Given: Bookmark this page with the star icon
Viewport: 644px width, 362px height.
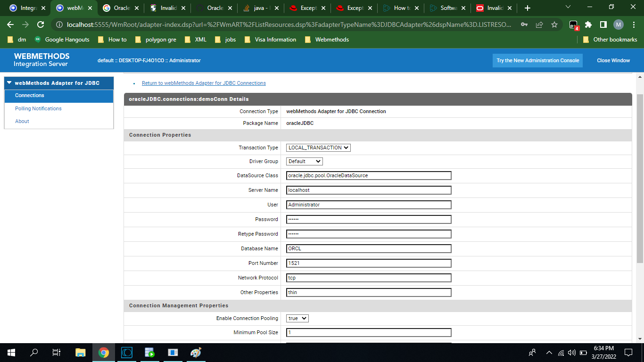Looking at the screenshot, I should (x=554, y=25).
